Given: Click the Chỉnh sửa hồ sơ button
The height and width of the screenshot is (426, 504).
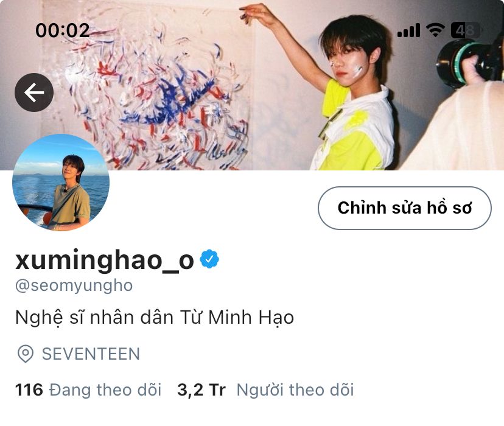Looking at the screenshot, I should point(405,208).
